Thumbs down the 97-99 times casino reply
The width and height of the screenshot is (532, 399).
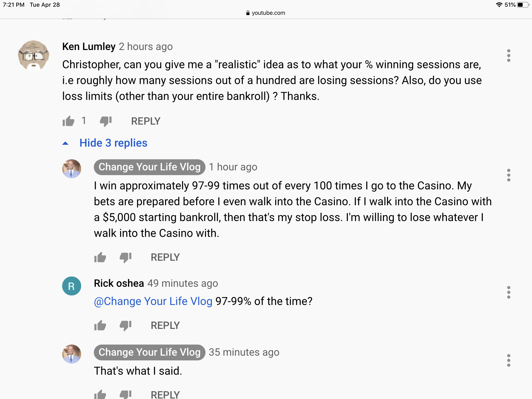click(126, 258)
